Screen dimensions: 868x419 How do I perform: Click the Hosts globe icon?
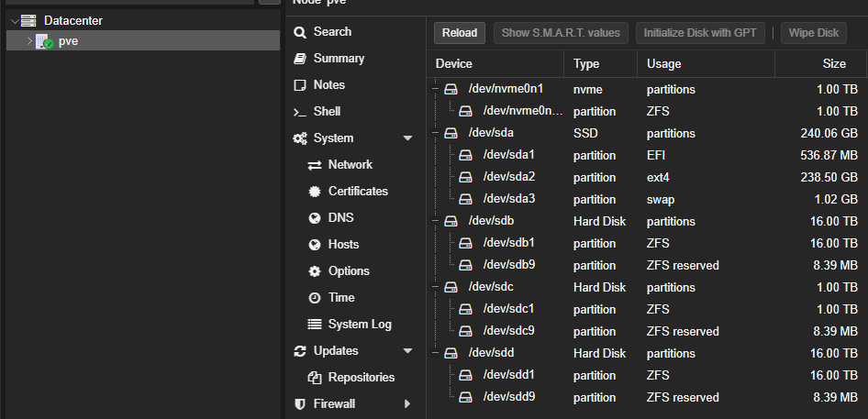pos(315,245)
